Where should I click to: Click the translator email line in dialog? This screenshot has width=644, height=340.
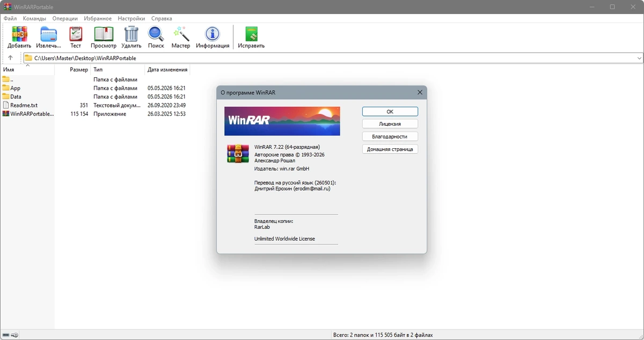click(x=292, y=189)
